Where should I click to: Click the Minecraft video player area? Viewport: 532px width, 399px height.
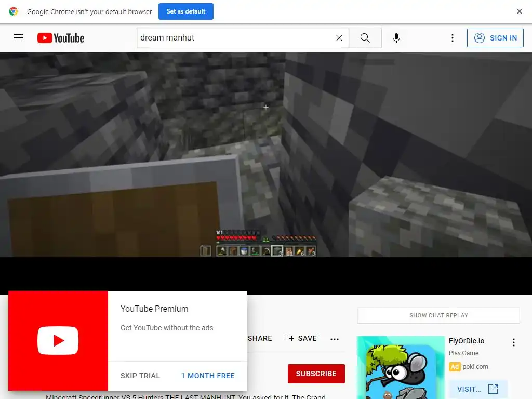266,155
